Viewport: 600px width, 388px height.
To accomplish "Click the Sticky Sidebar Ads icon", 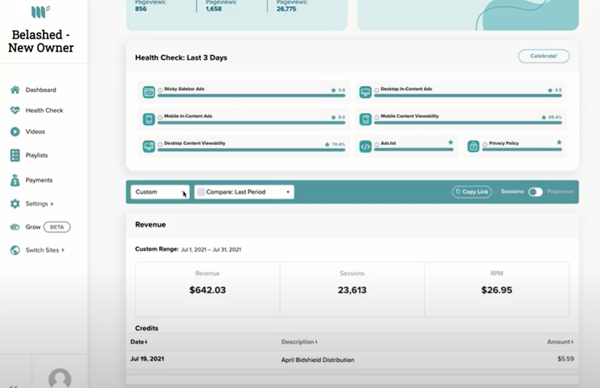I will tap(149, 92).
